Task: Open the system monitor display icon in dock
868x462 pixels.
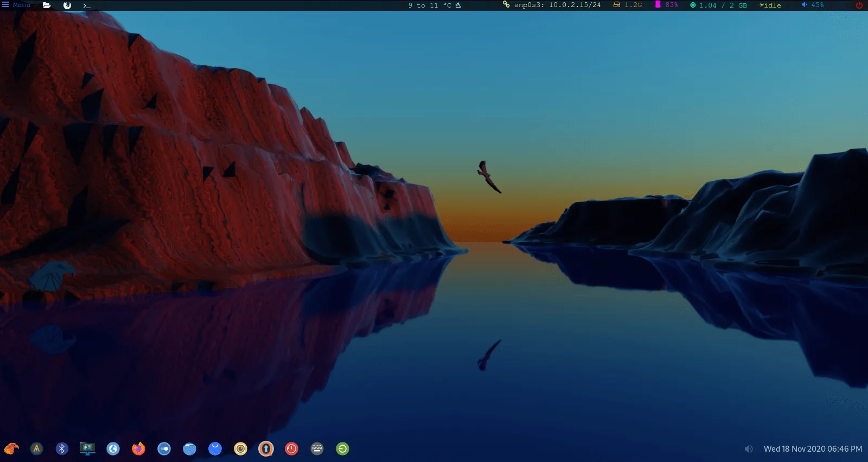Action: [87, 449]
